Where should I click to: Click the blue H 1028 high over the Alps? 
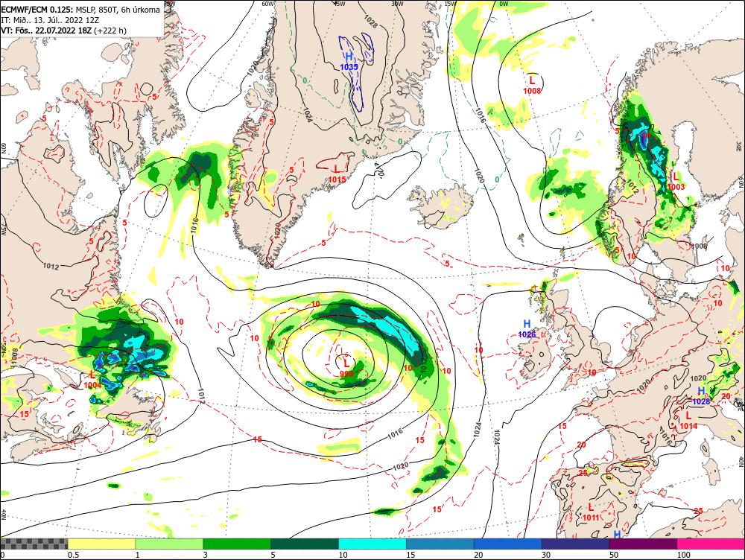(701, 396)
